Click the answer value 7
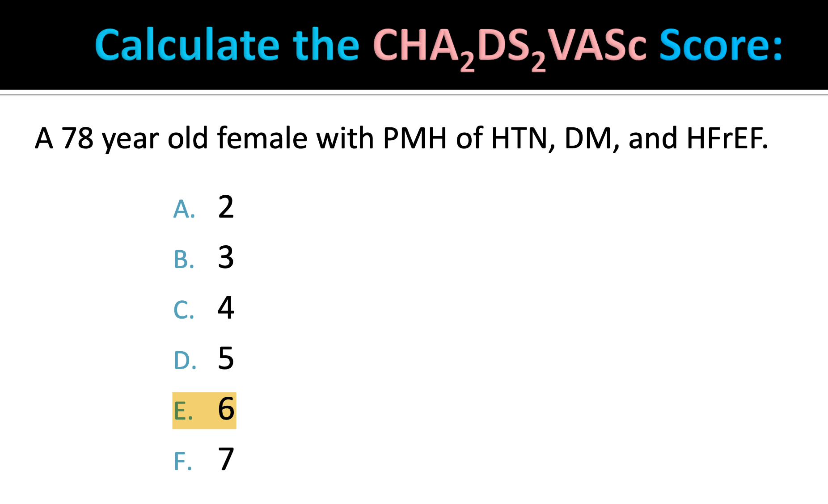Screen dimensions: 828x504 [x=226, y=459]
